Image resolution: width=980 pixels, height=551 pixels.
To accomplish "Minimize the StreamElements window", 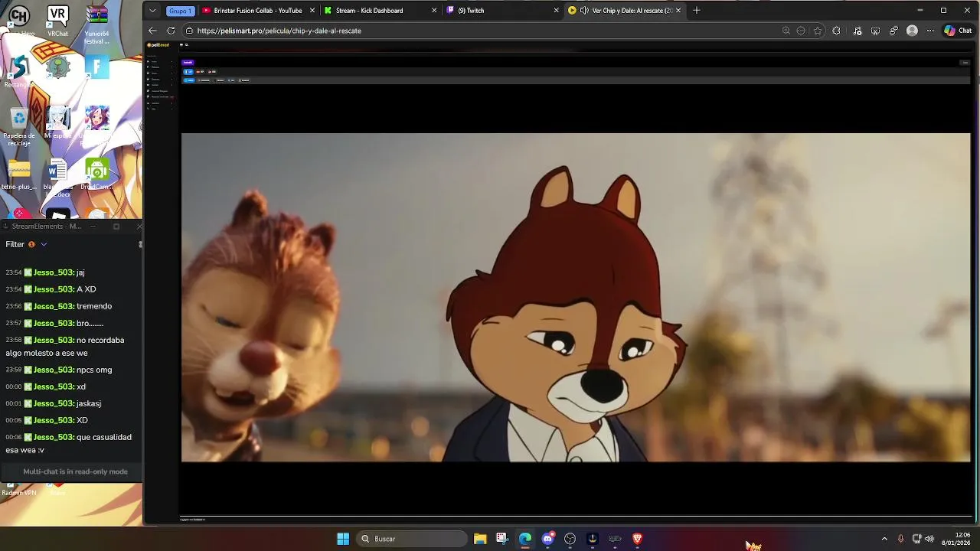I will [93, 227].
